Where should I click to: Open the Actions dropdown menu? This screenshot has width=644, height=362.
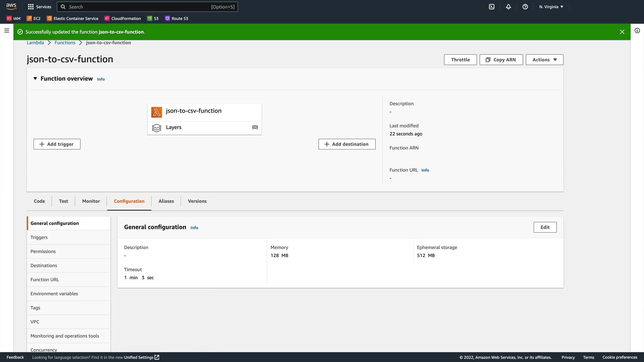(544, 60)
